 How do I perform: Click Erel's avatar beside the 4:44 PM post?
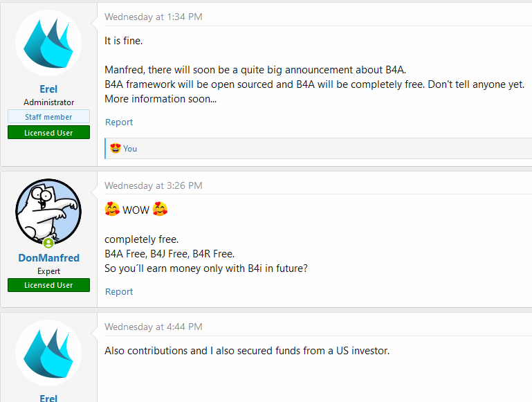48,353
